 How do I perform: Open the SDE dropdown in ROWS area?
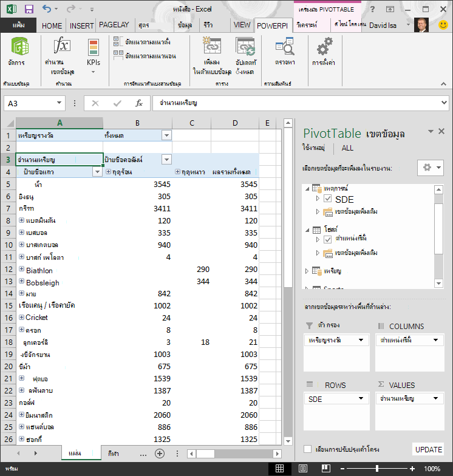[x=361, y=398]
